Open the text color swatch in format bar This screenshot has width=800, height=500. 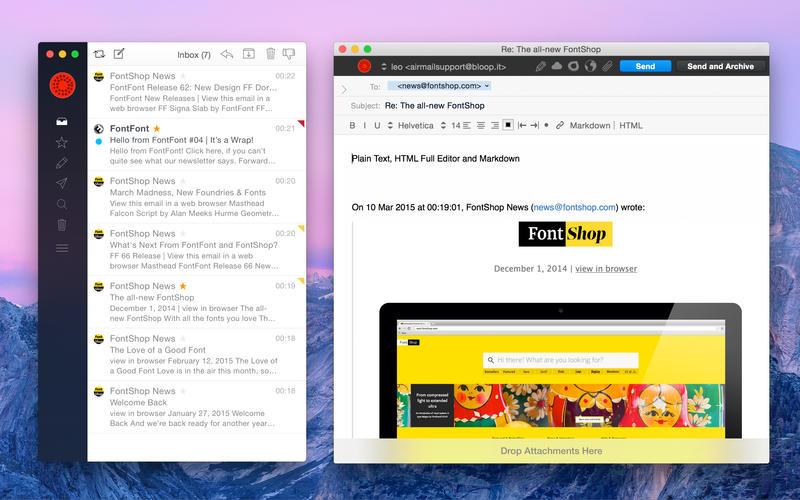click(x=508, y=125)
